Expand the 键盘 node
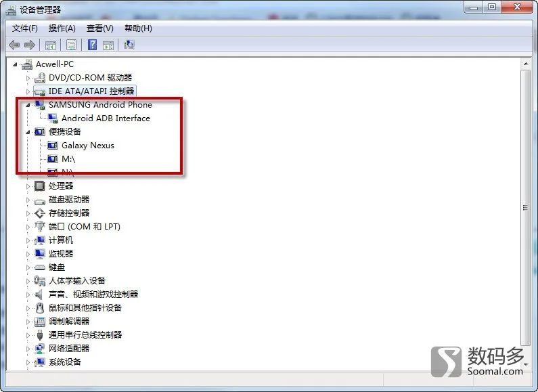The height and width of the screenshot is (392, 538). pos(28,267)
